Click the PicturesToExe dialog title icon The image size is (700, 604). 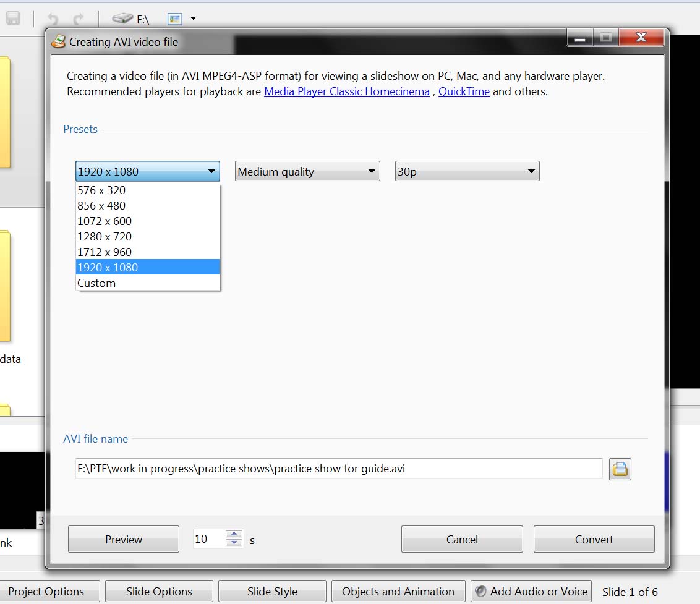click(x=59, y=41)
